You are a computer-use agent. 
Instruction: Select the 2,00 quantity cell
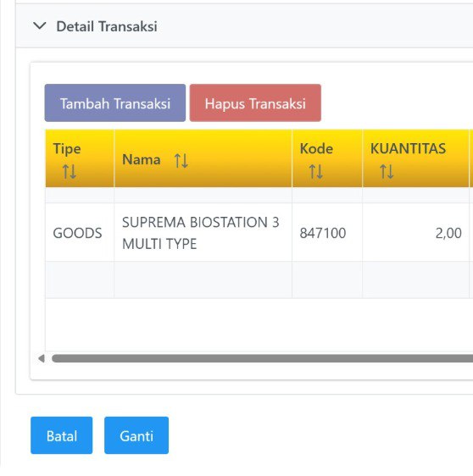415,233
